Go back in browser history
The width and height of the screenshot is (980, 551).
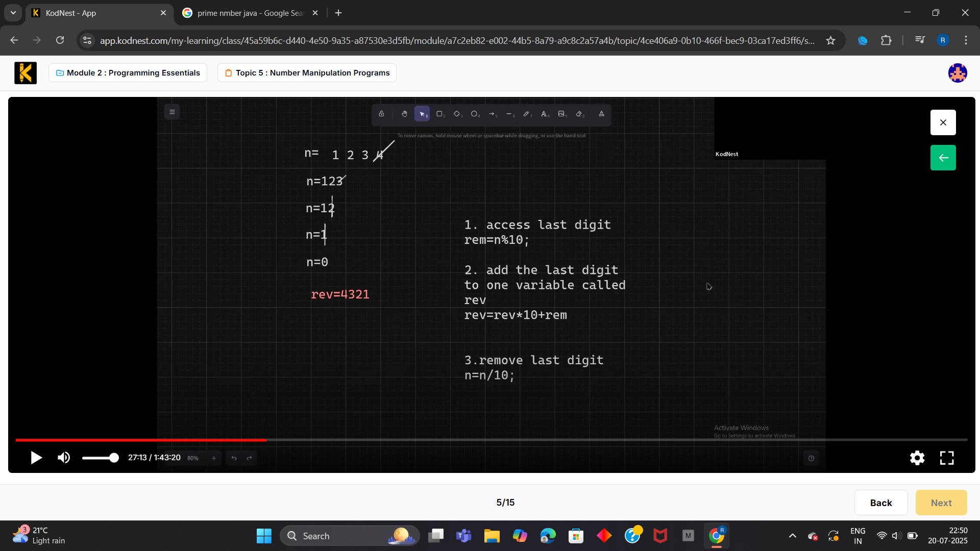click(x=14, y=40)
